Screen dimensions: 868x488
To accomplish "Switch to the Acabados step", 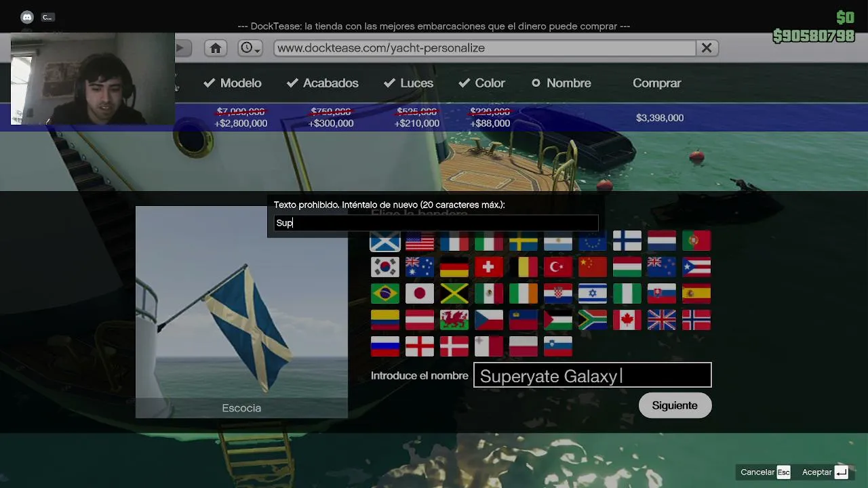I will [323, 83].
